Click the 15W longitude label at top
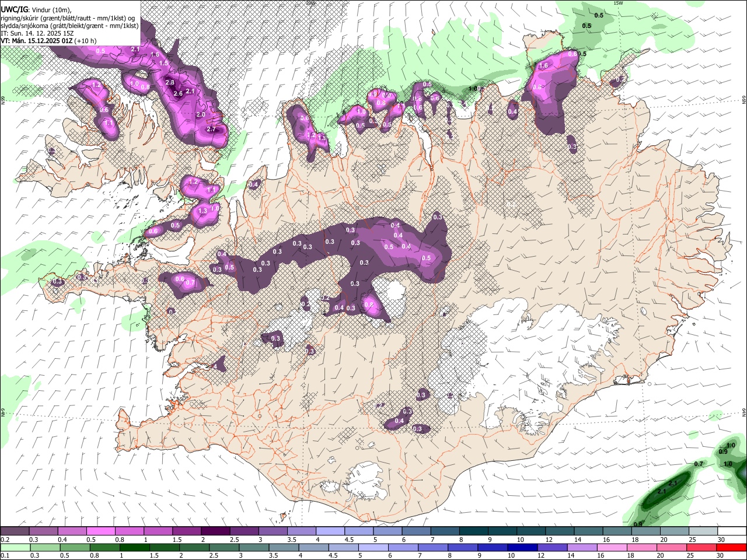Viewport: 747px width, 560px height. point(617,3)
